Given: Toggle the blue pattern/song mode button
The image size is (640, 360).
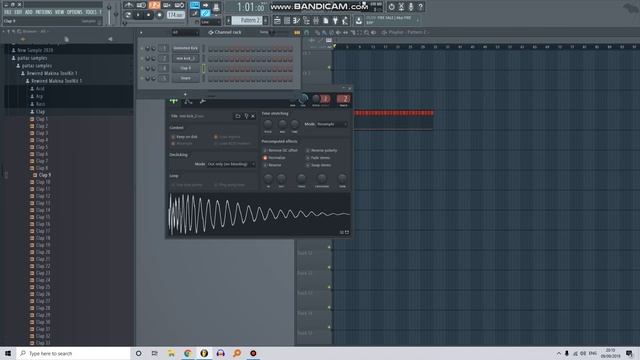Looking at the screenshot, I should (x=195, y=5).
